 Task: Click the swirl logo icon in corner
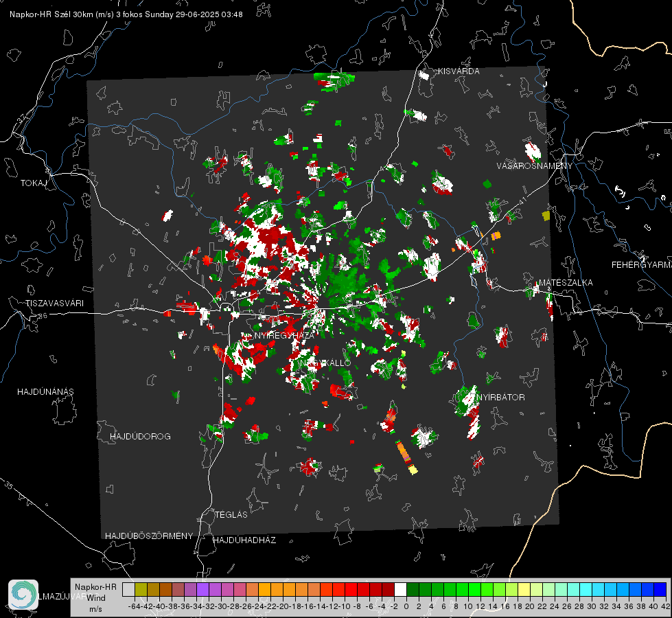point(23,595)
